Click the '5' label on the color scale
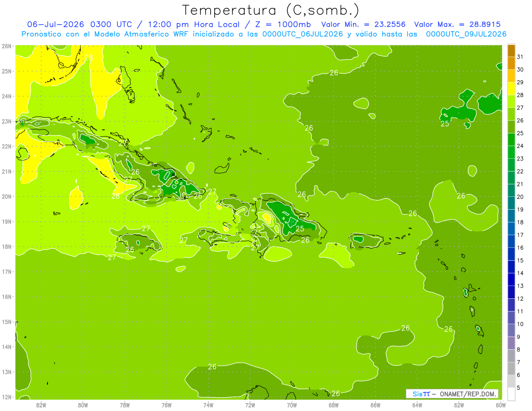Image resolution: width=532 pixels, height=411 pixels. click(x=519, y=388)
